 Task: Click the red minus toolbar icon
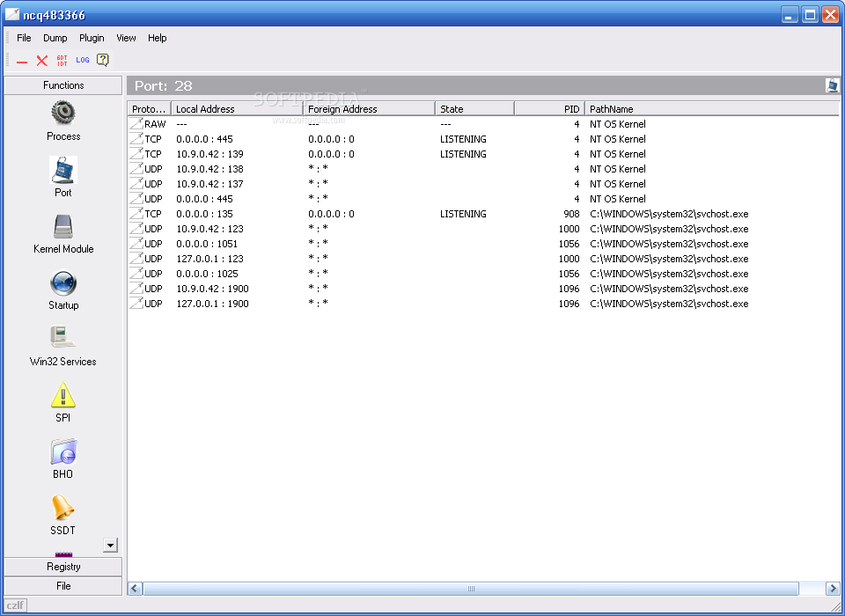[21, 61]
